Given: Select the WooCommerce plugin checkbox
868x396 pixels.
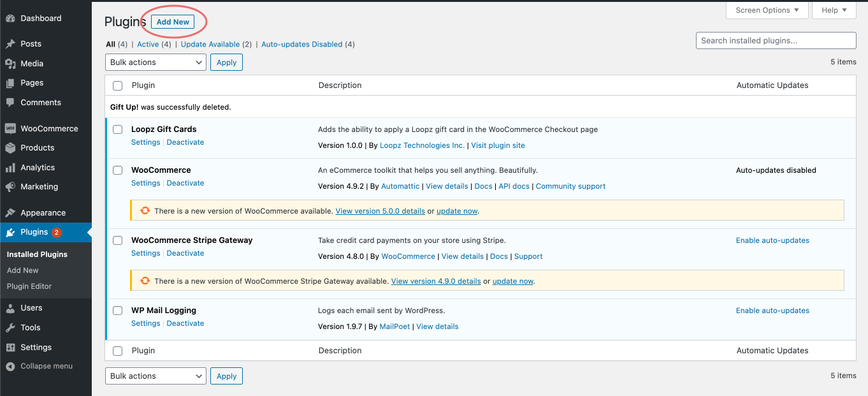Looking at the screenshot, I should tap(117, 170).
